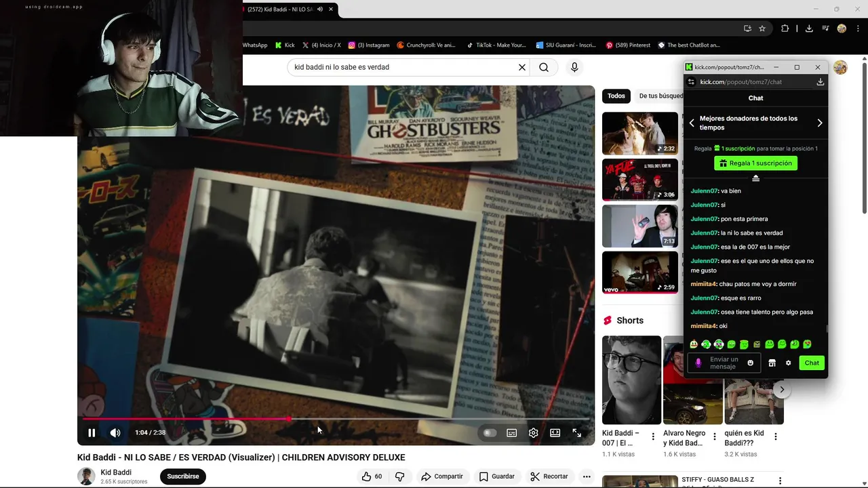Open Chrome three-dot menu
Viewport: 868px width, 488px height.
[857, 28]
